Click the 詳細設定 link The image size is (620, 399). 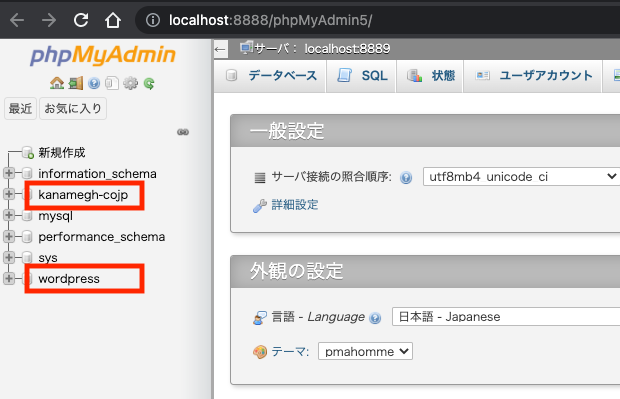(295, 205)
